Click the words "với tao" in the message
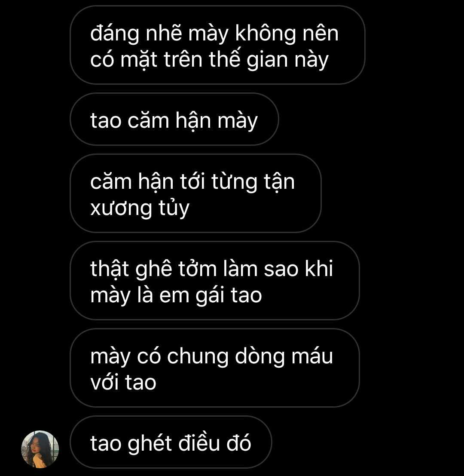The image size is (464, 476). [123, 382]
